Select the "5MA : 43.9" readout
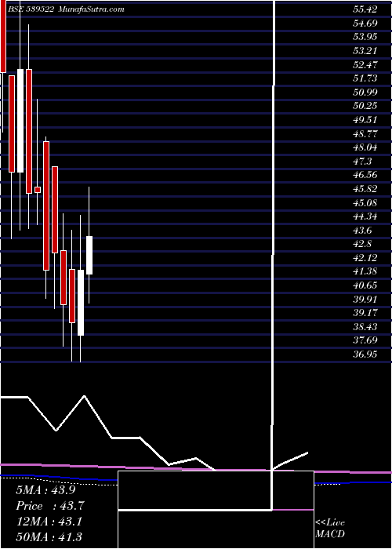This screenshot has width=392, height=549. tap(45, 490)
